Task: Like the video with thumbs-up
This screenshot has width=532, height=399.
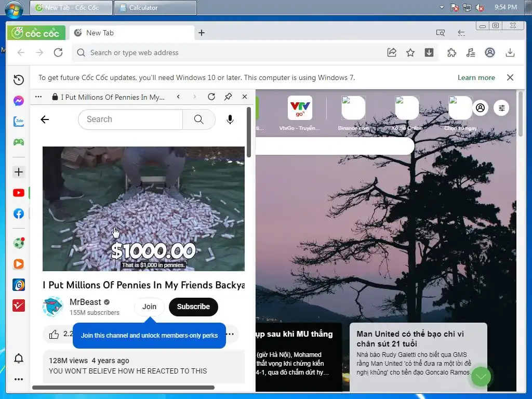Action: [x=54, y=335]
